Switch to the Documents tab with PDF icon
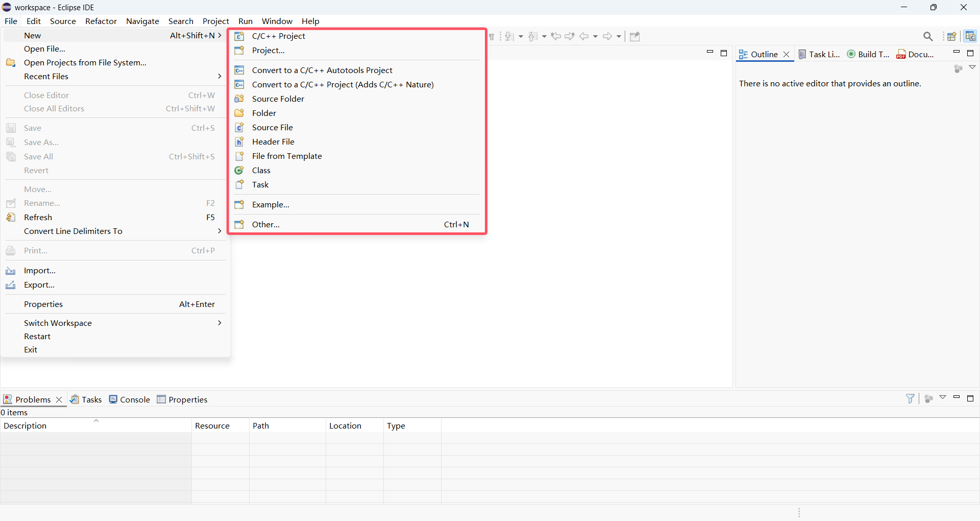 916,54
